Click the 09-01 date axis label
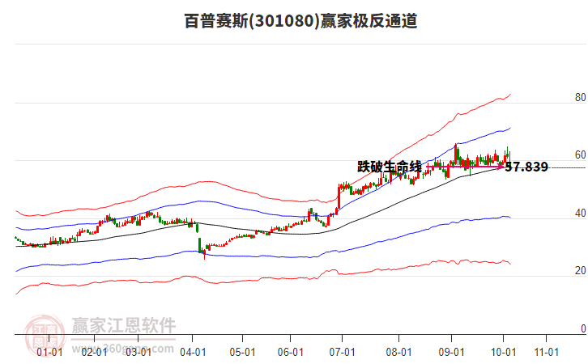The width and height of the screenshot is (588, 364). [x=451, y=353]
